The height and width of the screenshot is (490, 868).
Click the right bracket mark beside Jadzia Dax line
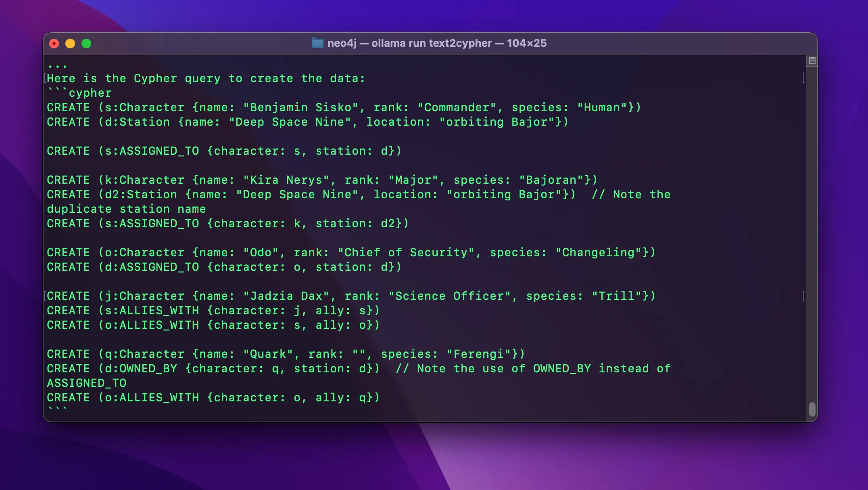pyautogui.click(x=803, y=296)
